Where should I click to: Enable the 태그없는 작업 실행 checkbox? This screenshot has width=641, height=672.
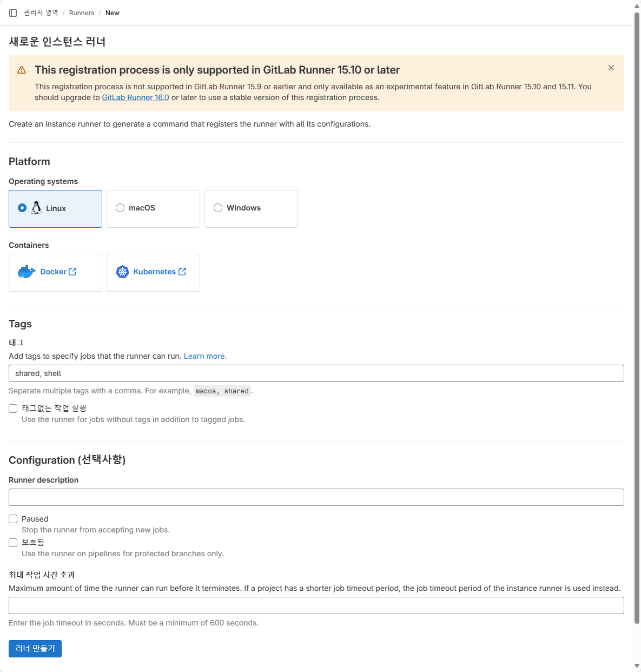[x=13, y=409]
